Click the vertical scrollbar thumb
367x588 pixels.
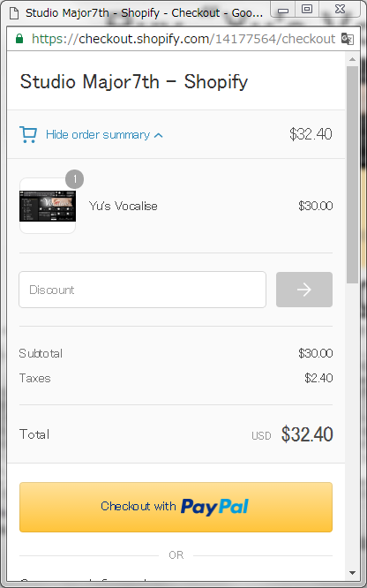pyautogui.click(x=352, y=175)
